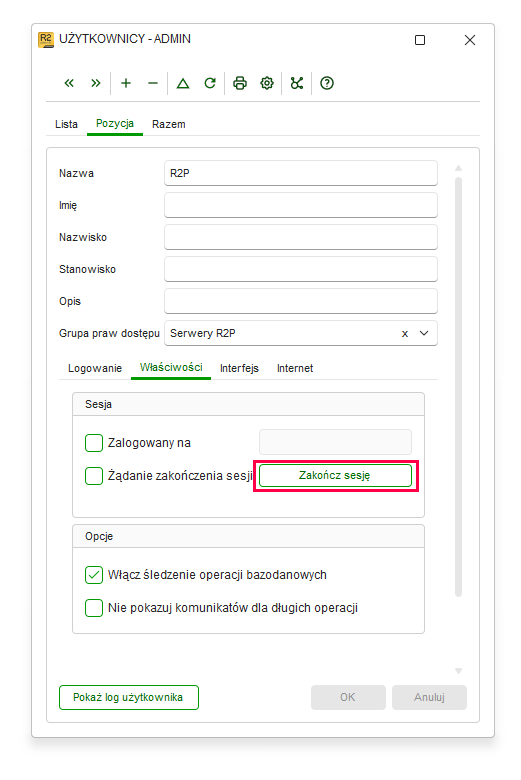Click the 'Zakończ sesję' button
Viewport: 521px width, 780px height.
(x=335, y=476)
